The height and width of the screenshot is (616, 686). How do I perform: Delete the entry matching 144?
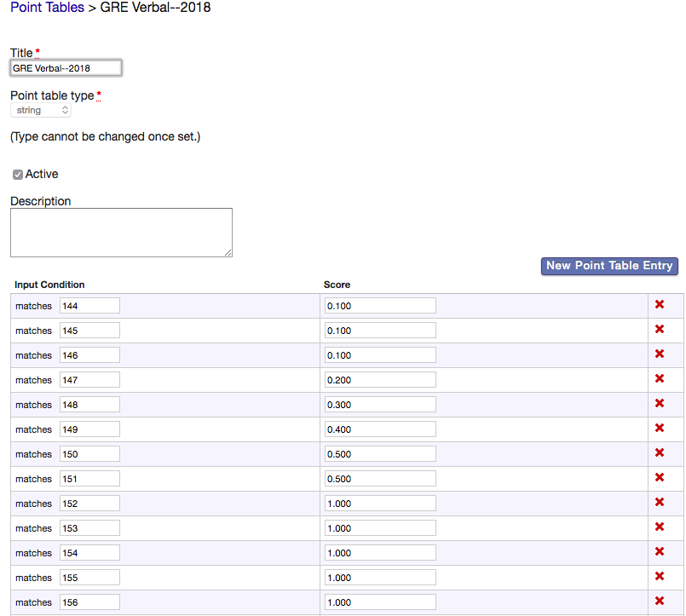659,305
